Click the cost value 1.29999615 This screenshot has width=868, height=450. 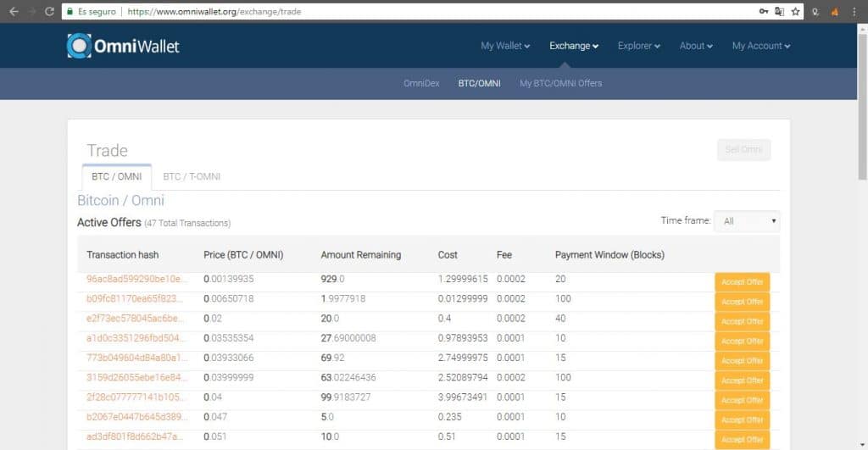(x=463, y=279)
